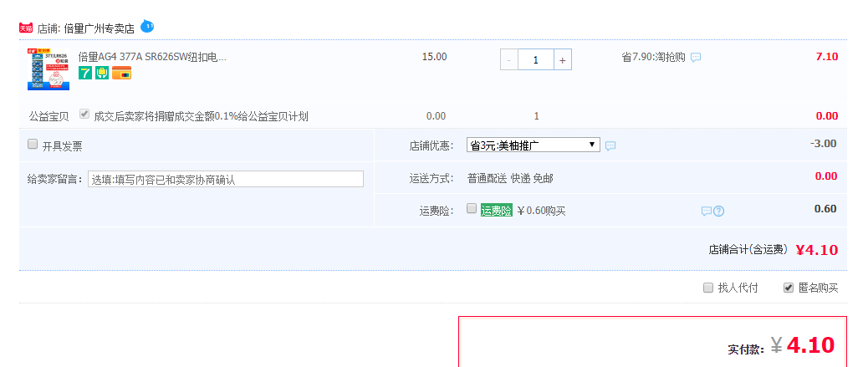Screen dimensions: 868x367
Task: Open the 倍量AG4 377A battery product link
Action: [x=151, y=57]
